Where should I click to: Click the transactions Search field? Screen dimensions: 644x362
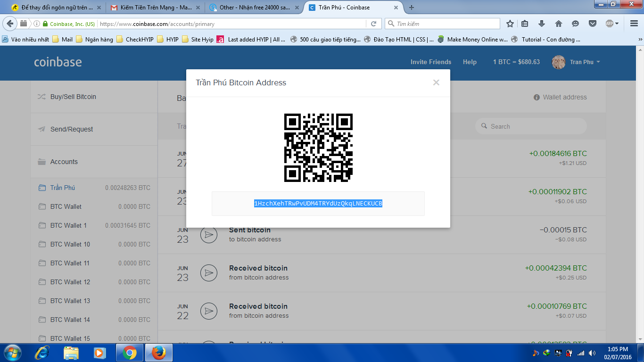coord(531,126)
